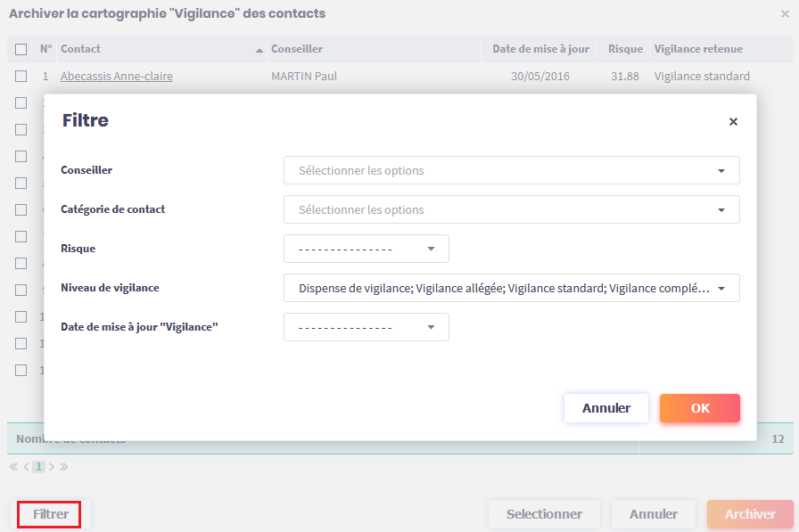
Task: Expand the Niveau de vigilance selector
Action: pos(511,288)
